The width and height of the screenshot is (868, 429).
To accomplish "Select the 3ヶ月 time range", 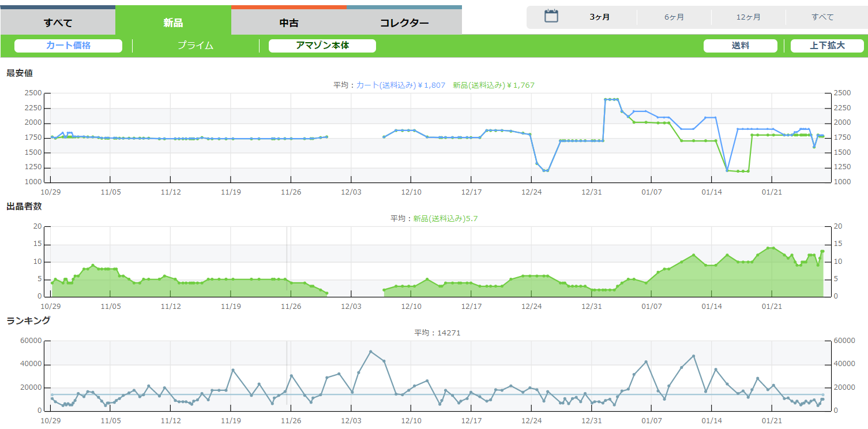I will click(x=600, y=17).
